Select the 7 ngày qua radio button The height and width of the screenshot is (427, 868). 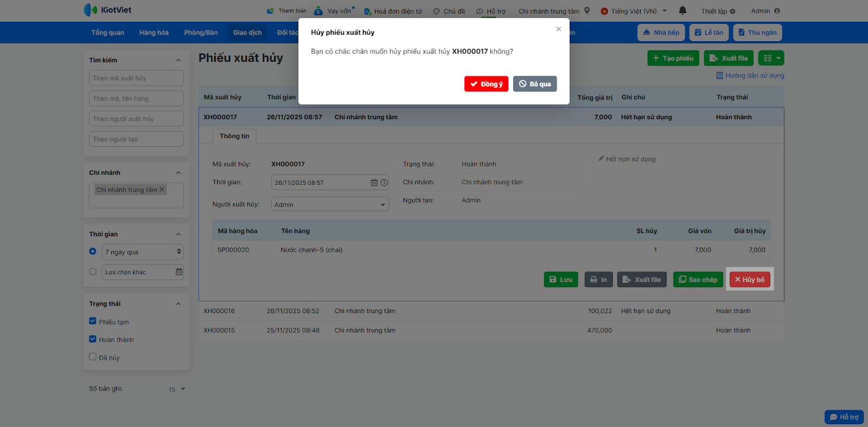point(93,251)
